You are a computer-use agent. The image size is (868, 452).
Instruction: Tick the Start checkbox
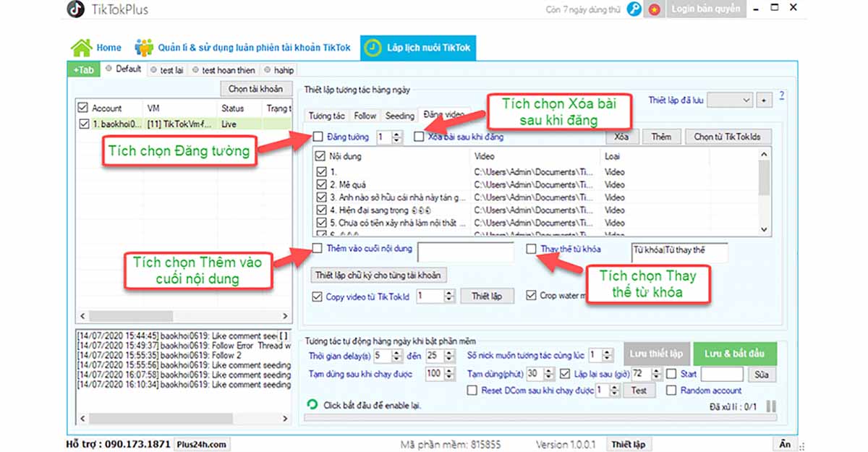point(671,374)
